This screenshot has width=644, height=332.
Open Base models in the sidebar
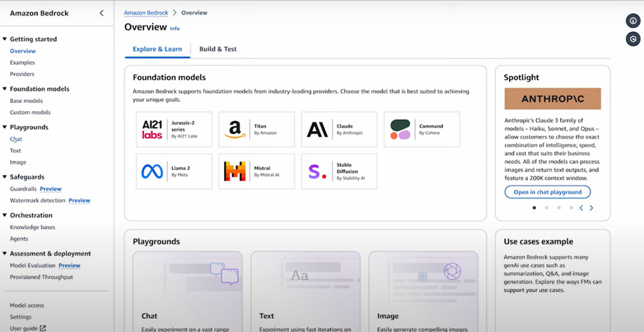tap(26, 101)
